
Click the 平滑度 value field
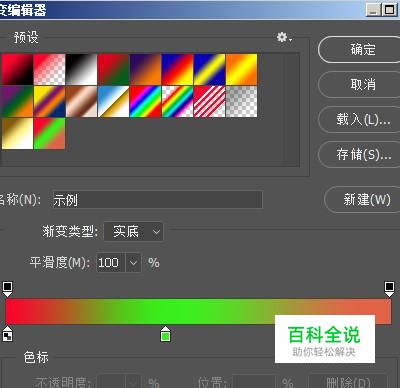pos(111,263)
